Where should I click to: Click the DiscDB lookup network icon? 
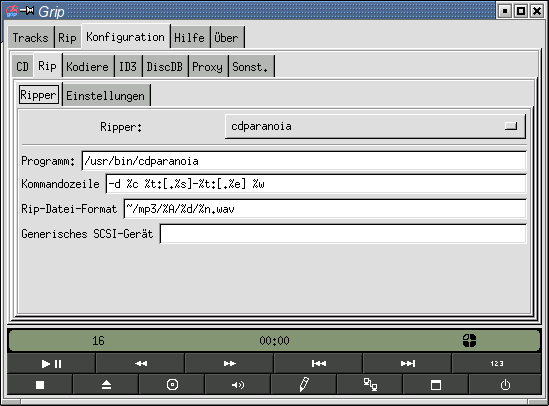(x=370, y=385)
